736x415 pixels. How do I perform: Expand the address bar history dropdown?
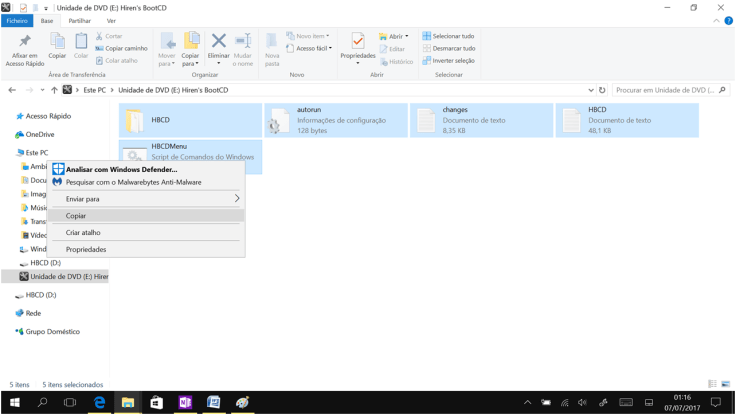click(x=591, y=90)
